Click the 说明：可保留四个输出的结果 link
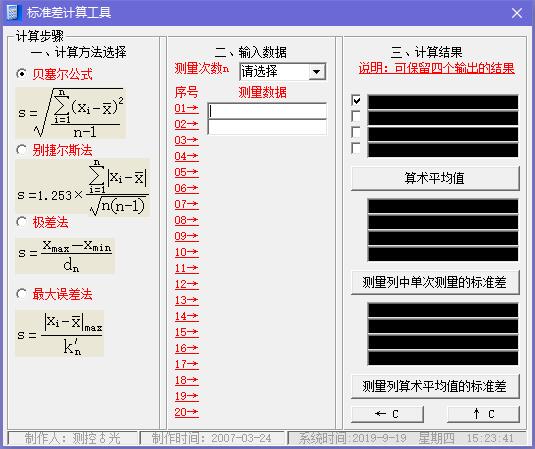535x449 pixels. tap(436, 68)
